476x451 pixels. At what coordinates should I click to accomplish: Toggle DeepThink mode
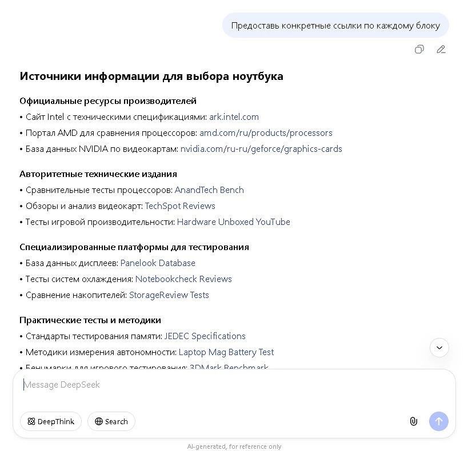[51, 421]
